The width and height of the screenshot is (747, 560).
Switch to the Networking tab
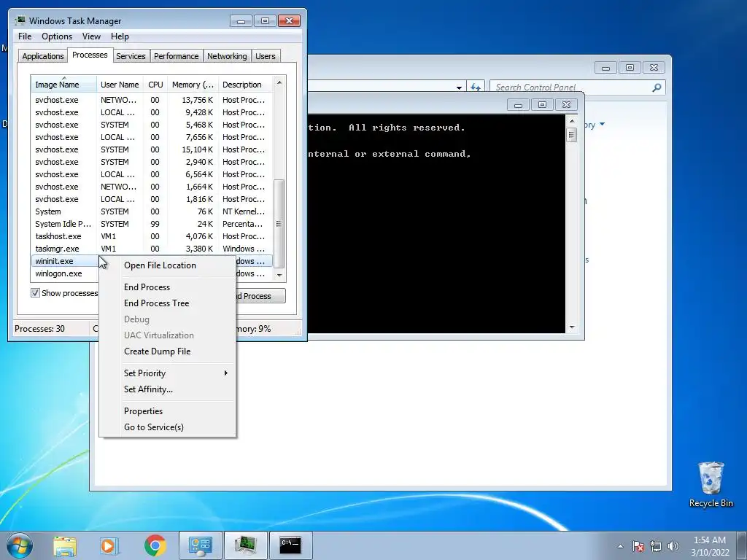[x=227, y=56]
